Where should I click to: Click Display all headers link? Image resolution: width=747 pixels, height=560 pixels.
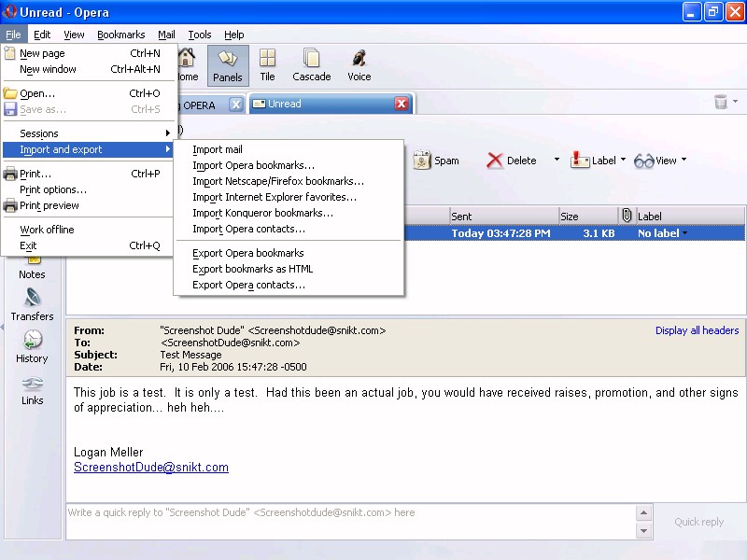697,330
